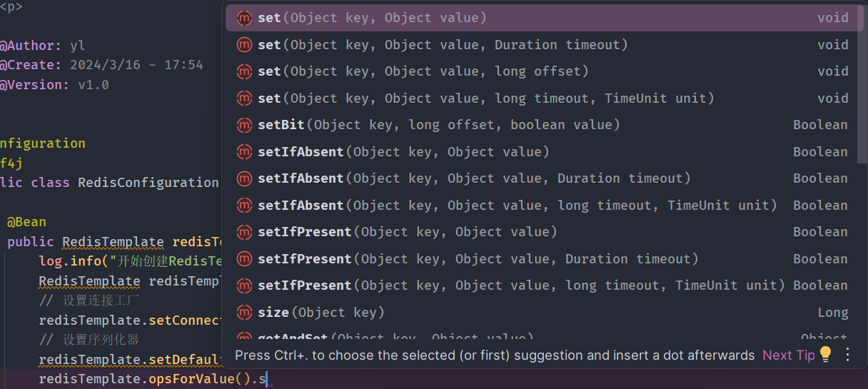Click method icon next to setBit suggestion

pos(244,125)
